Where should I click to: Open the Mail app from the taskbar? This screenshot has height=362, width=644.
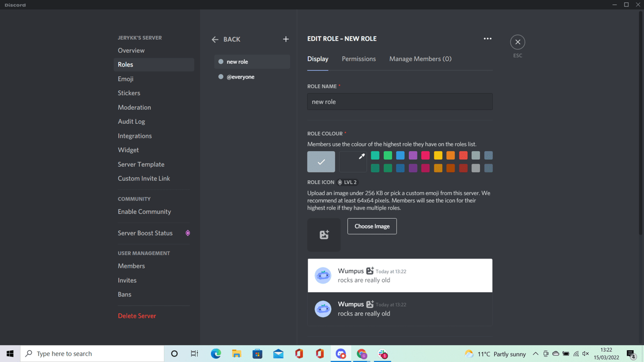point(278,353)
